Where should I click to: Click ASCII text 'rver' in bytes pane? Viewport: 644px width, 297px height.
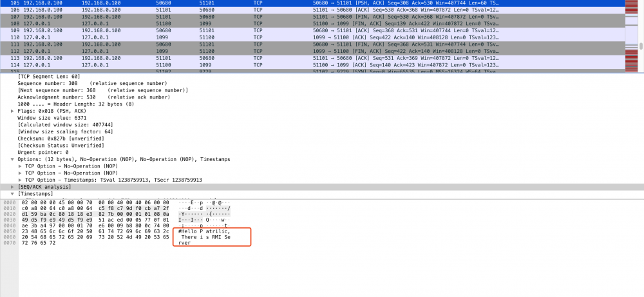[x=185, y=243]
